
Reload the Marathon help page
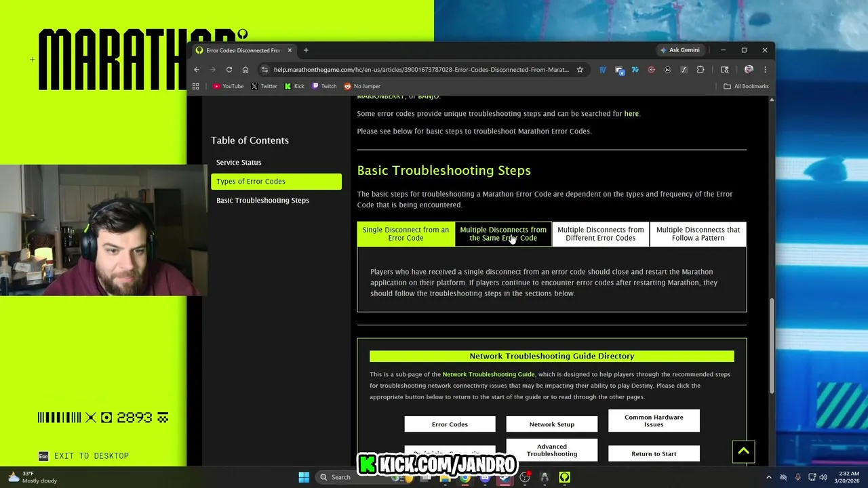click(x=229, y=69)
